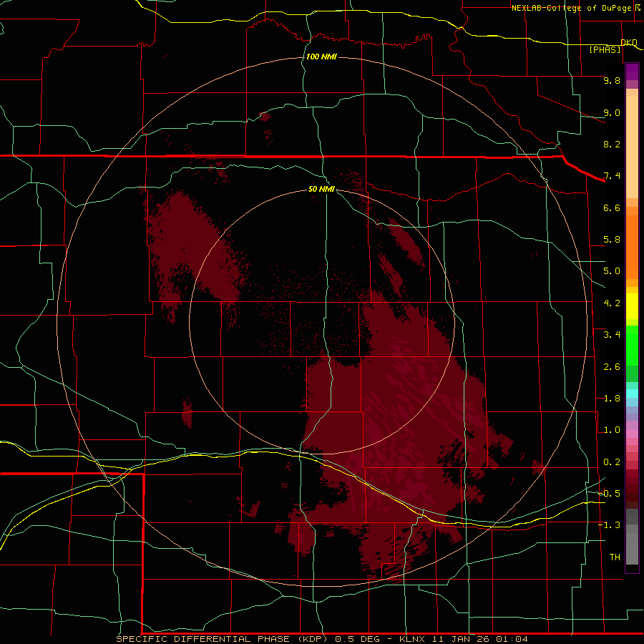
Task: Click the DKD label in the top right
Action: [x=629, y=42]
